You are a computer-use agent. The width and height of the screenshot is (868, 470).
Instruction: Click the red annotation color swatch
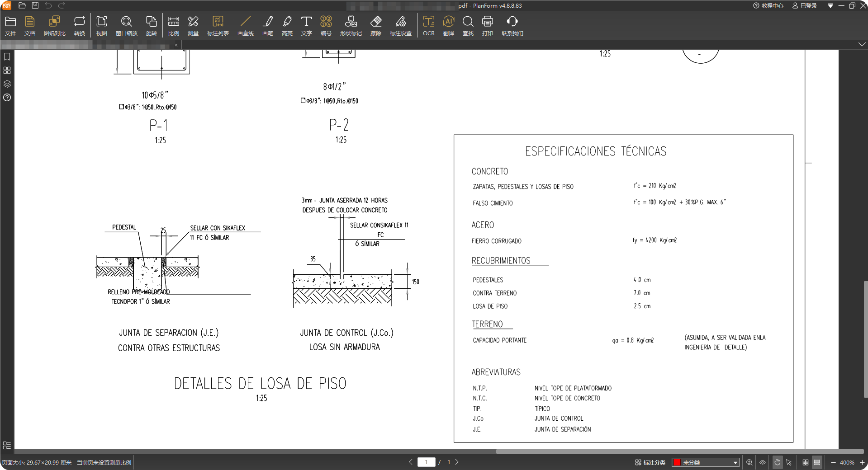coord(677,462)
